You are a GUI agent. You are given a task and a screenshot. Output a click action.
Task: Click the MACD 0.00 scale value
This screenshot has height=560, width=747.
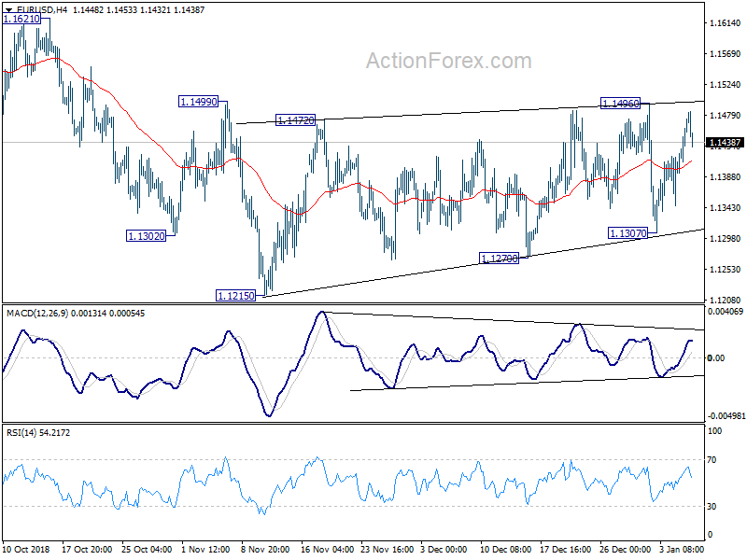coord(716,358)
